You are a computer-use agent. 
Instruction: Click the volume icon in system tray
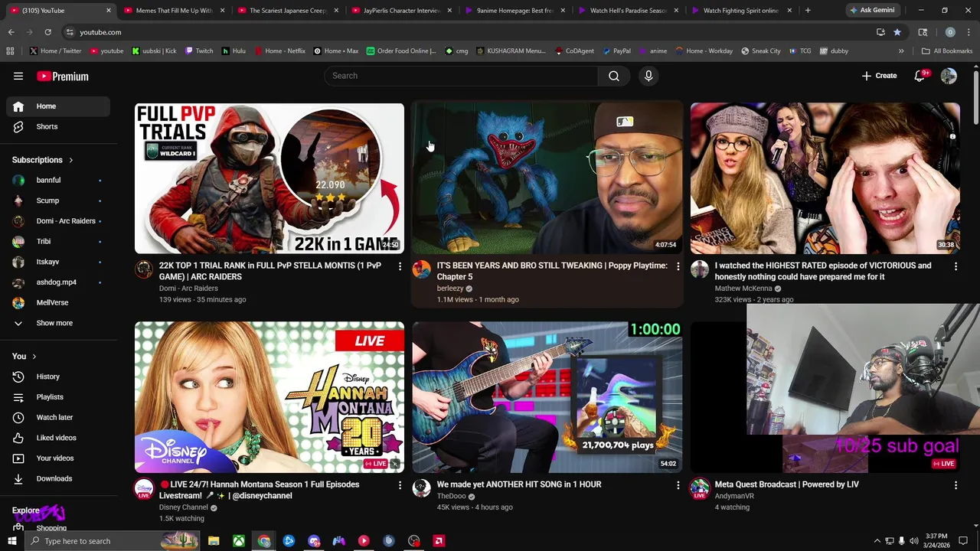tap(913, 541)
